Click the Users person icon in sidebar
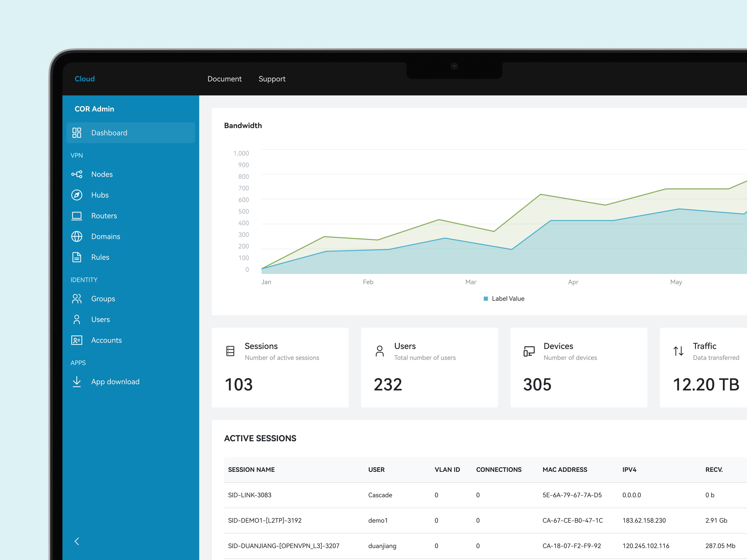Screen dimensions: 747x560 click(x=77, y=319)
